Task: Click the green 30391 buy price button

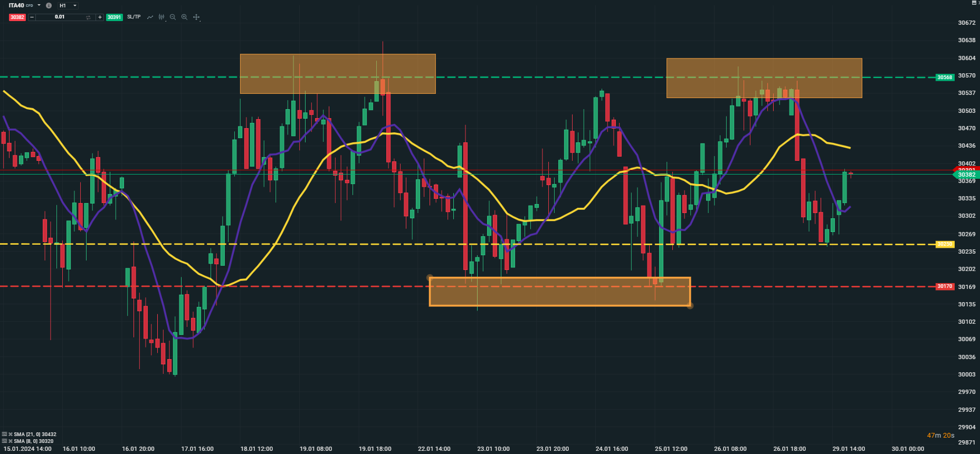Action: pos(114,17)
